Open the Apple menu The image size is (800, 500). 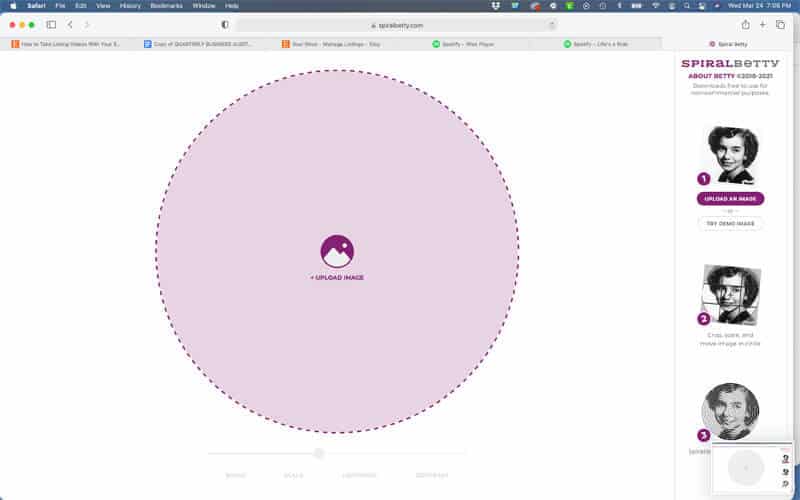pyautogui.click(x=13, y=6)
